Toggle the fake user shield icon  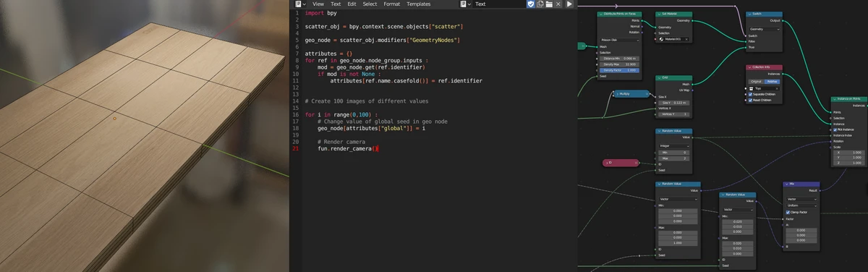click(530, 4)
